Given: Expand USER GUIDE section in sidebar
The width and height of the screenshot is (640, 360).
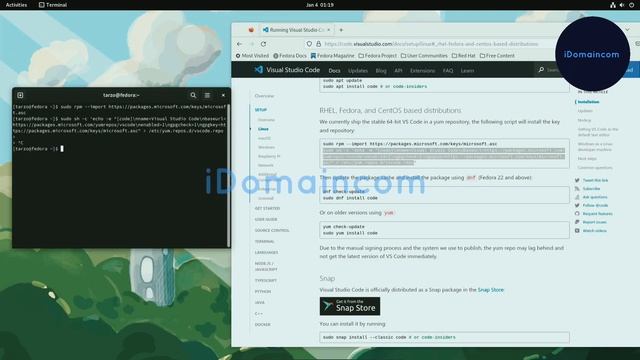Looking at the screenshot, I should coord(266,220).
